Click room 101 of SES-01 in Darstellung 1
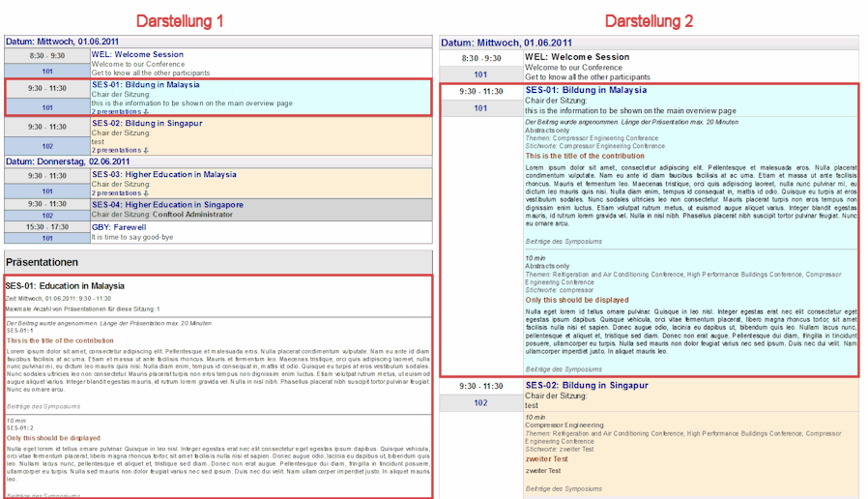This screenshot has width=868, height=499. pos(47,108)
